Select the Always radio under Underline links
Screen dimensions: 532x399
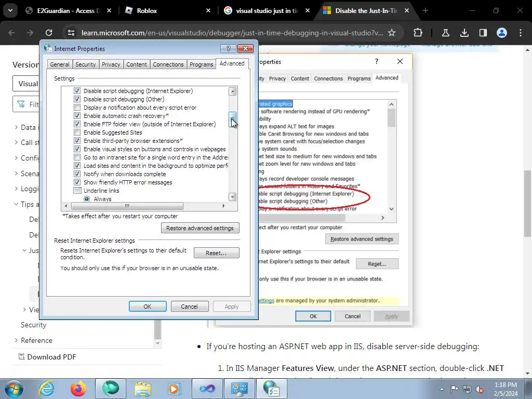tap(87, 199)
